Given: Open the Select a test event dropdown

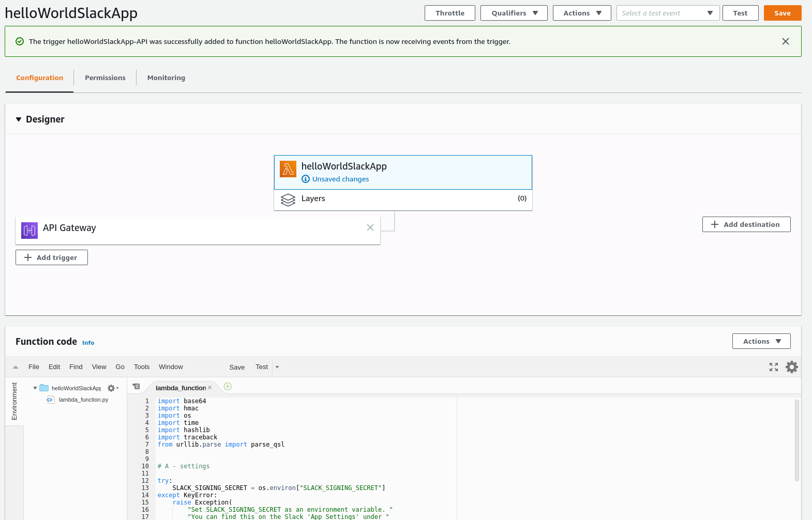Looking at the screenshot, I should 668,13.
